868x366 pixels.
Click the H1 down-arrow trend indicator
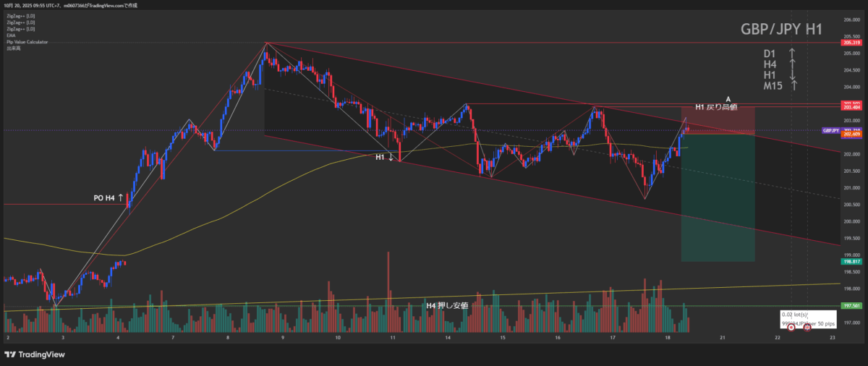[x=792, y=75]
